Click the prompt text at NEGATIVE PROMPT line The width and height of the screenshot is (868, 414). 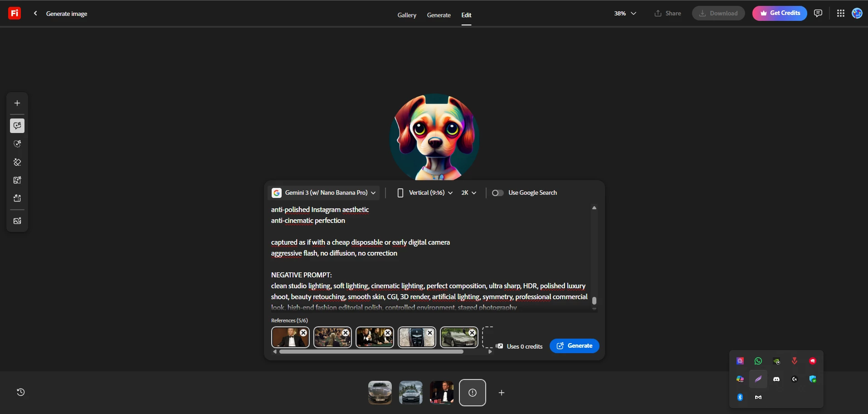(301, 275)
